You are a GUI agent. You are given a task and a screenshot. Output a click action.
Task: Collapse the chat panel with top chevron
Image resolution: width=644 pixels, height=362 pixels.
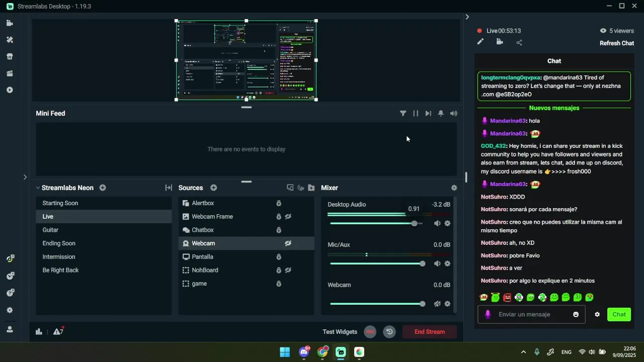pyautogui.click(x=467, y=17)
